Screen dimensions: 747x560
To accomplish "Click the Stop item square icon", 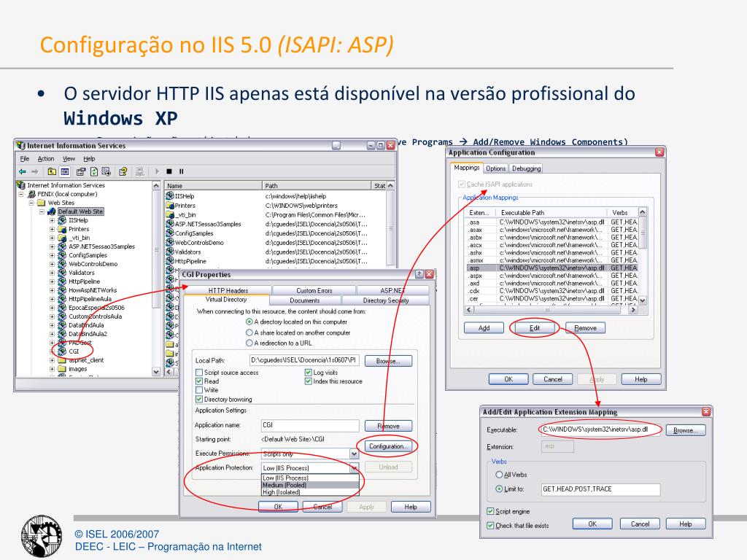I will click(169, 171).
